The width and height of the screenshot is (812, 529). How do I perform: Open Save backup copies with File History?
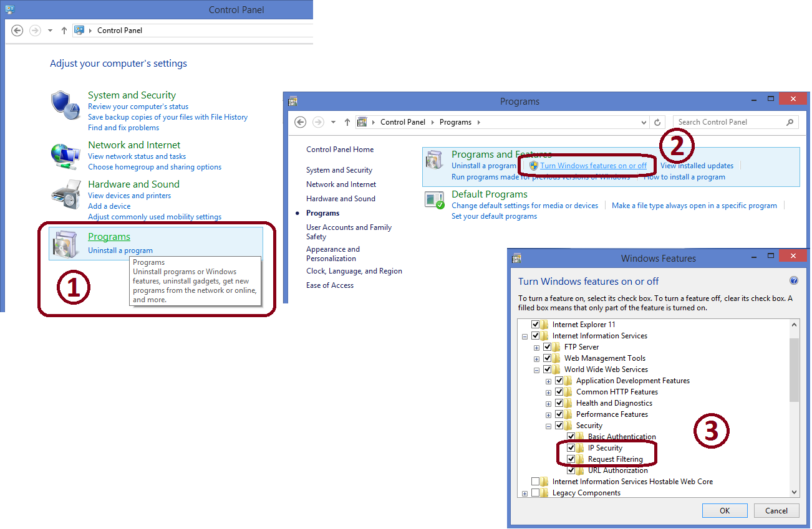168,117
